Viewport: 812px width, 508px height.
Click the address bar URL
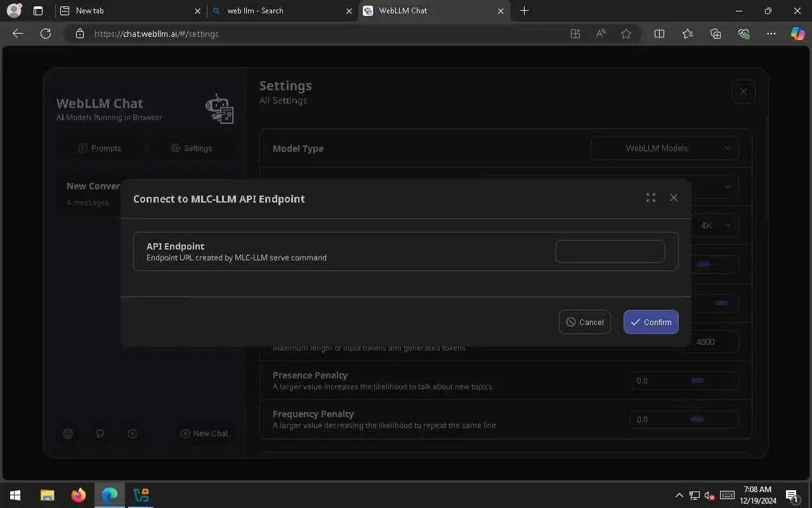tap(156, 34)
